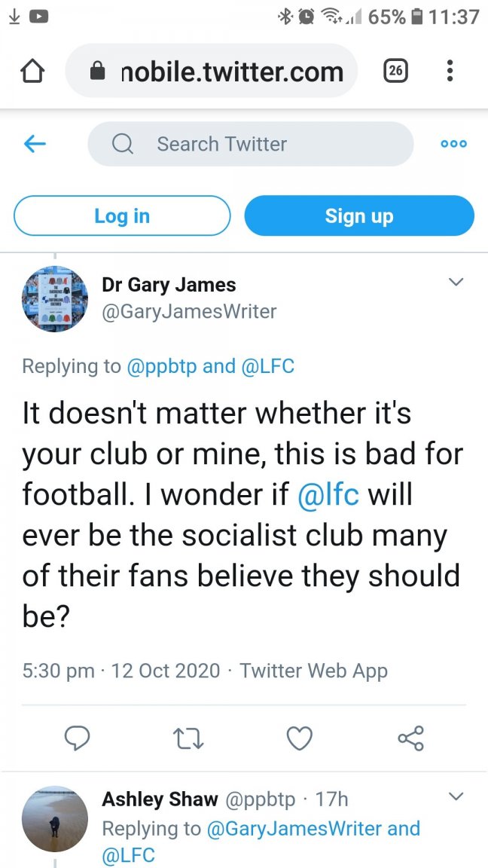The image size is (488, 868).
Task: Click the Log in button
Action: click(x=122, y=215)
